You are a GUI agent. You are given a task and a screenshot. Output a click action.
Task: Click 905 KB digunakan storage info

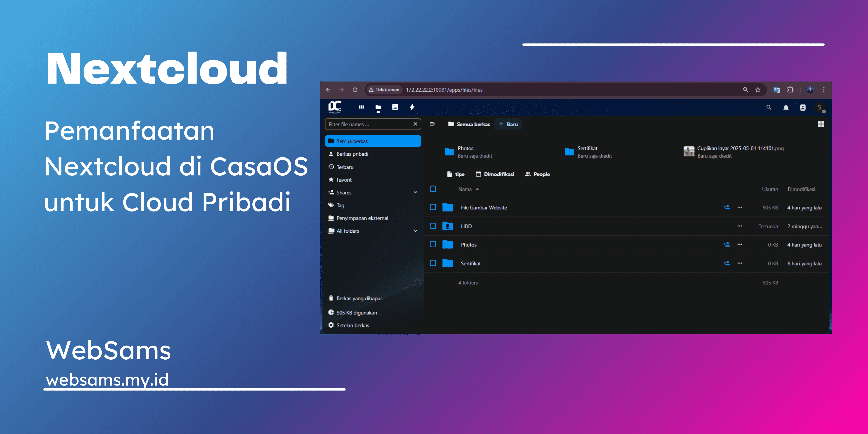coord(373,313)
